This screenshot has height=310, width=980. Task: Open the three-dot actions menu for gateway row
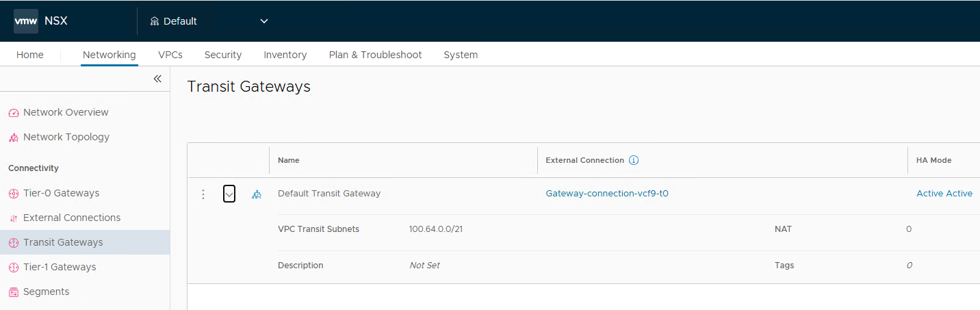tap(203, 194)
